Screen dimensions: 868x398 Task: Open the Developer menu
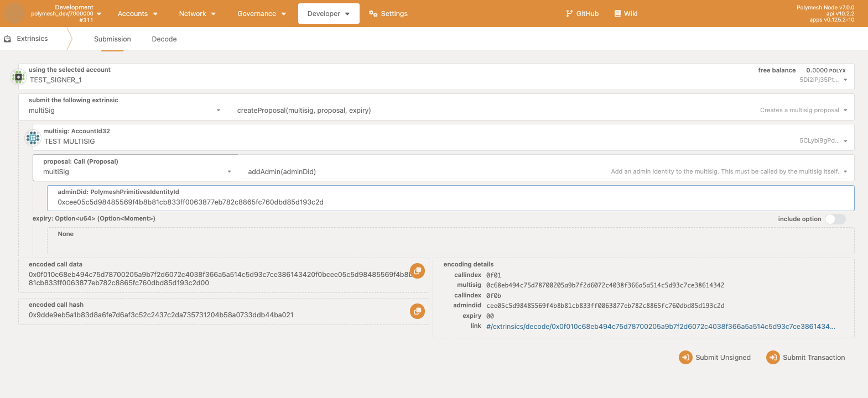tap(329, 14)
